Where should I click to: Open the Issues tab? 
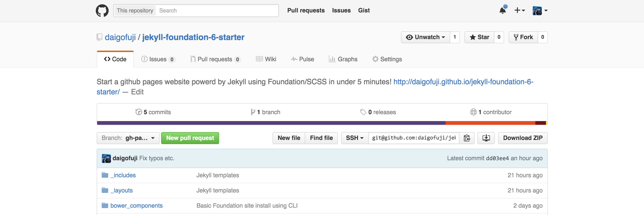(158, 59)
